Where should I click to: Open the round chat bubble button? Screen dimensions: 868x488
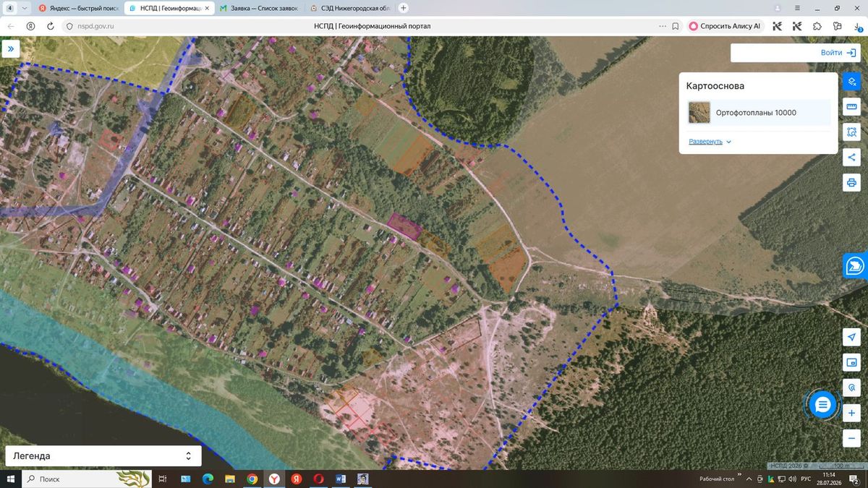pyautogui.click(x=822, y=405)
